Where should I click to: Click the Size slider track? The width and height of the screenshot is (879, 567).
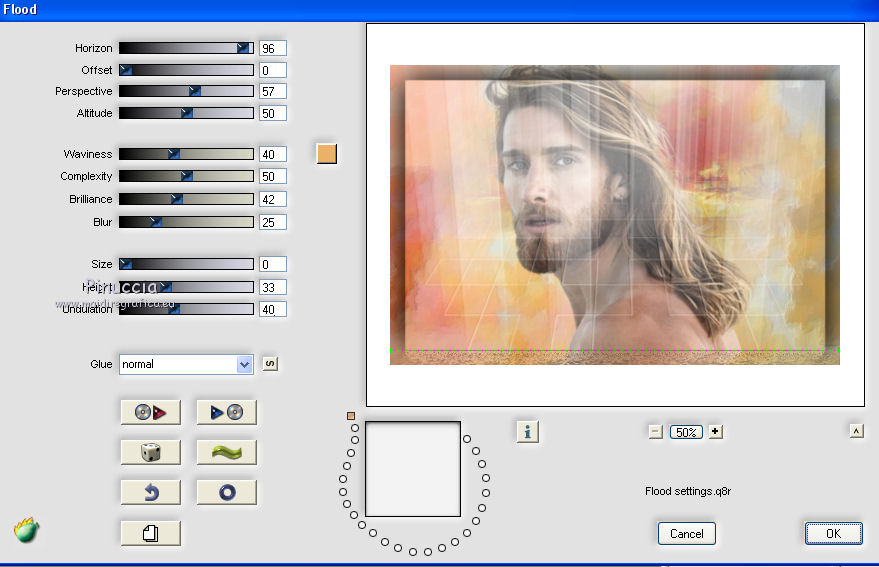pos(186,264)
